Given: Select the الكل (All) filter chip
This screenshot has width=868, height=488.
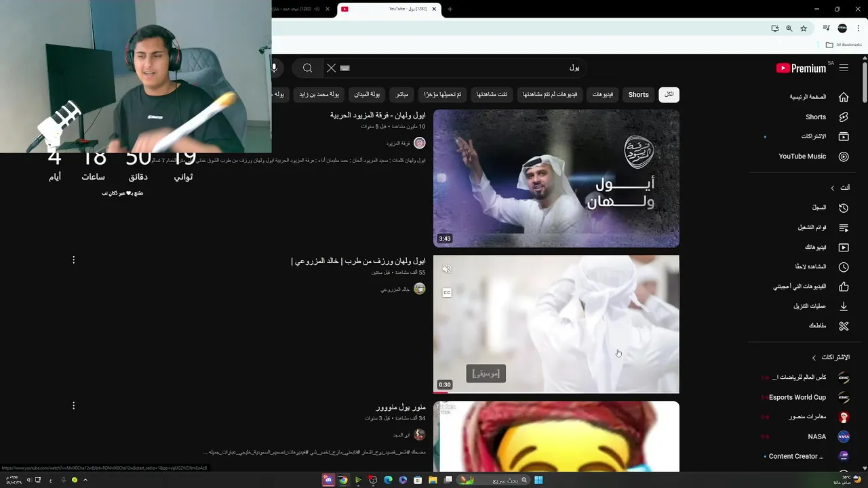Looking at the screenshot, I should pyautogui.click(x=669, y=94).
